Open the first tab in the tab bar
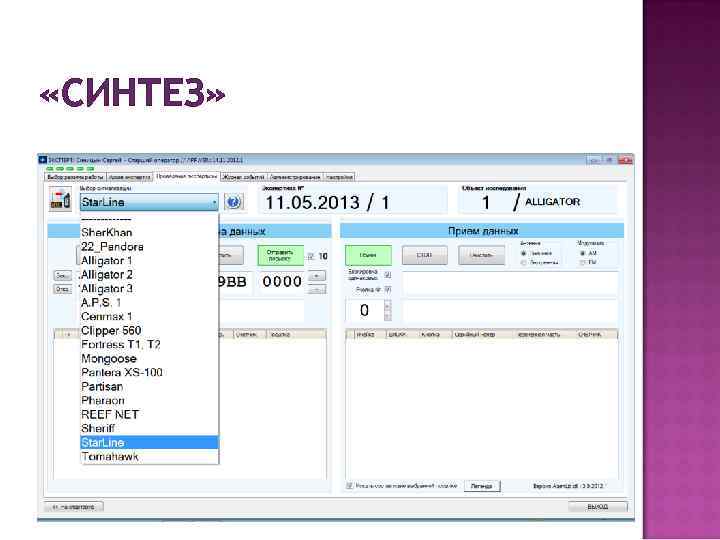 pyautogui.click(x=75, y=177)
